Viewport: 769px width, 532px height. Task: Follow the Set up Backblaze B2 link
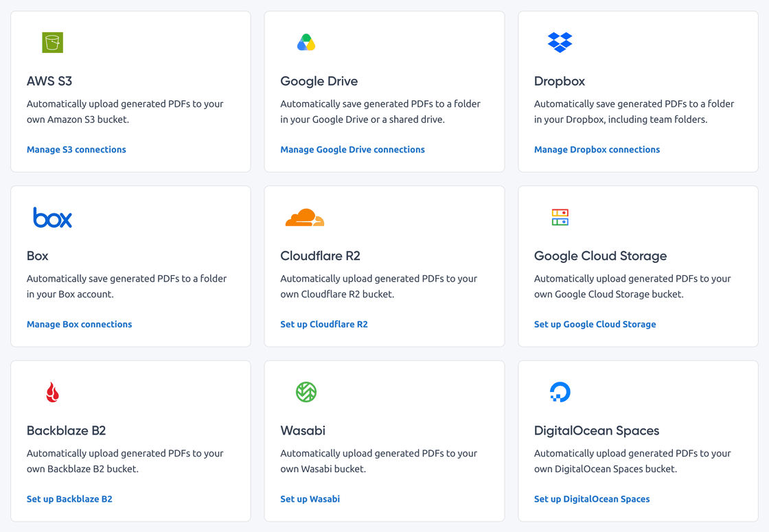pyautogui.click(x=69, y=499)
